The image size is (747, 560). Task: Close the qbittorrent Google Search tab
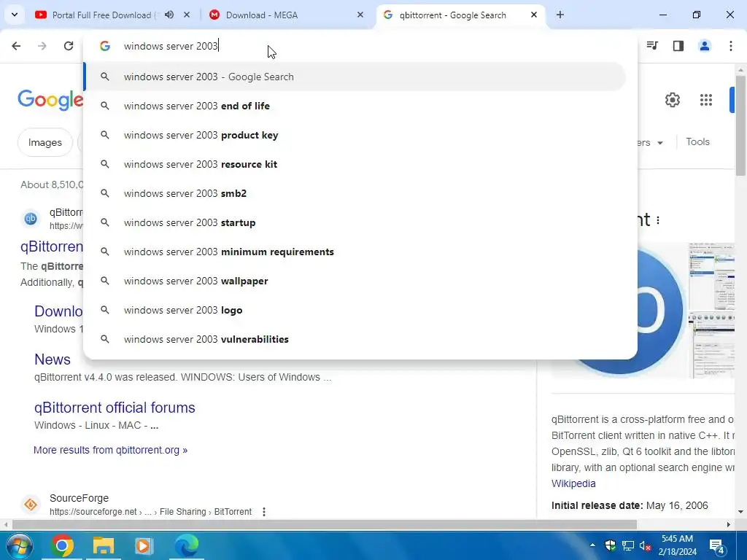coord(534,15)
